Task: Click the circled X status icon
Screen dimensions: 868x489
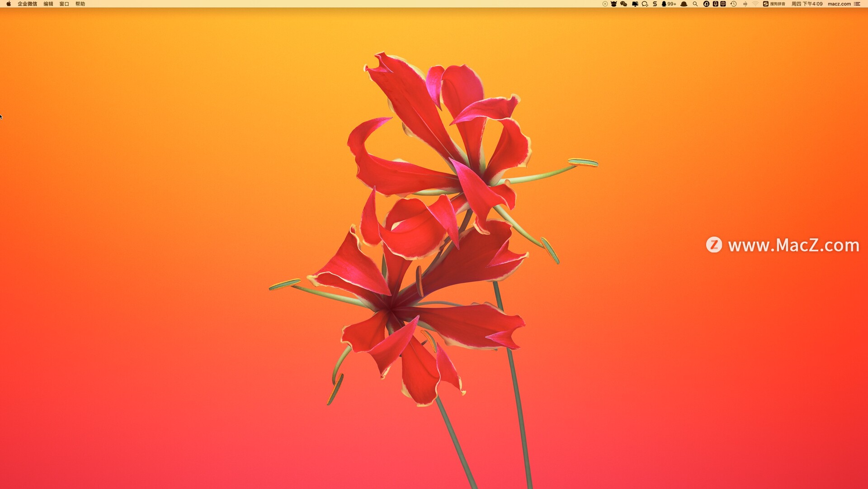Action: pyautogui.click(x=605, y=4)
